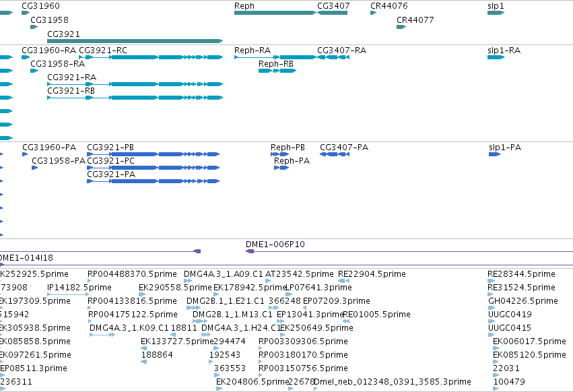
Task: Select the CG3407 gene glyph
Action: pos(332,13)
